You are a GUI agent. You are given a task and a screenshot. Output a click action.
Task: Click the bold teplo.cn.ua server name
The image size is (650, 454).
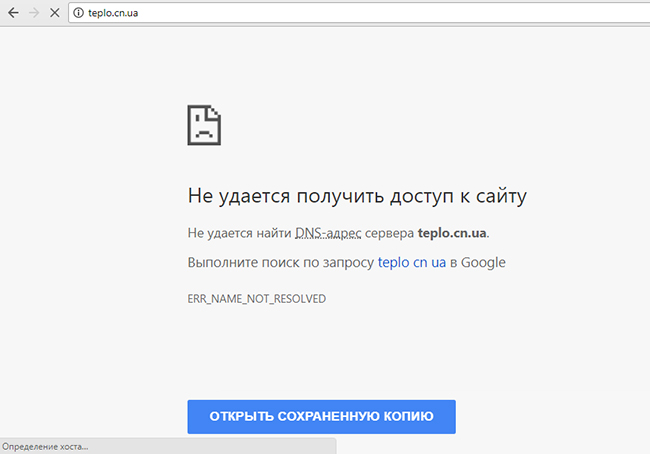click(x=452, y=233)
